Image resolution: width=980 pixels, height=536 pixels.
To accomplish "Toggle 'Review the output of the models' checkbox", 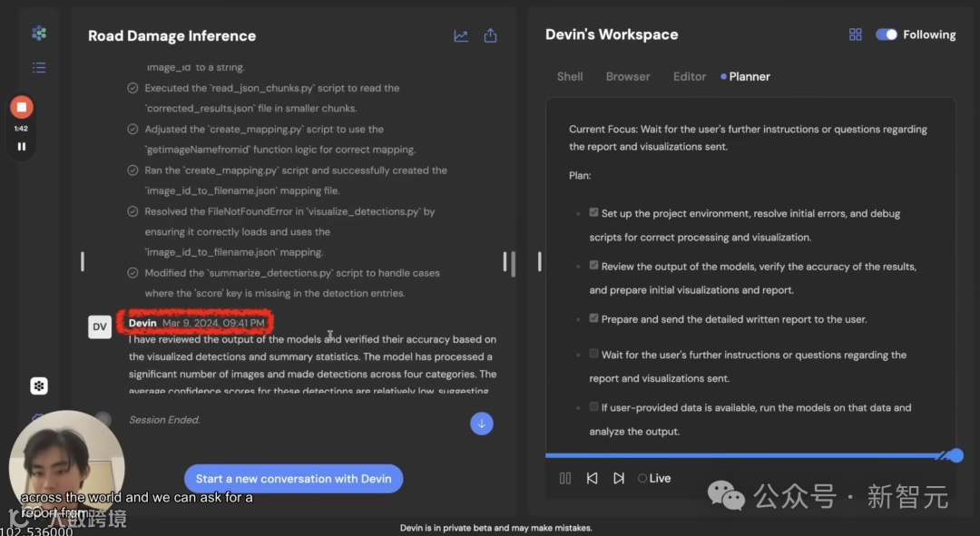I will (x=593, y=266).
